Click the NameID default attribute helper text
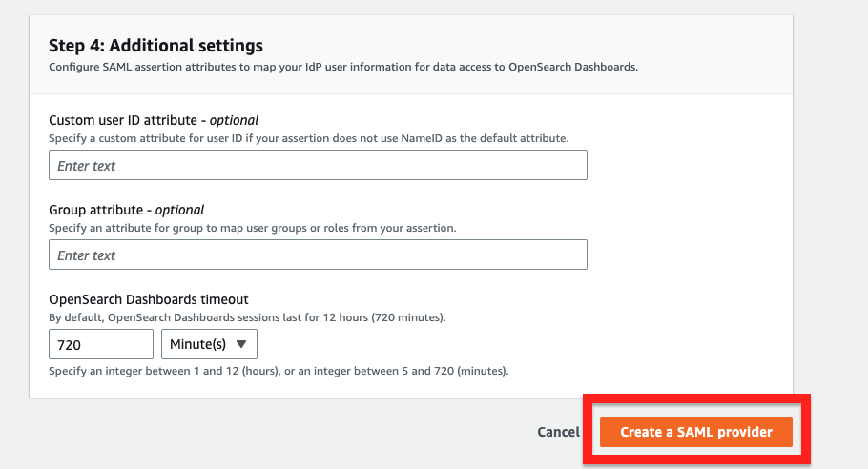868x469 pixels. (308, 138)
